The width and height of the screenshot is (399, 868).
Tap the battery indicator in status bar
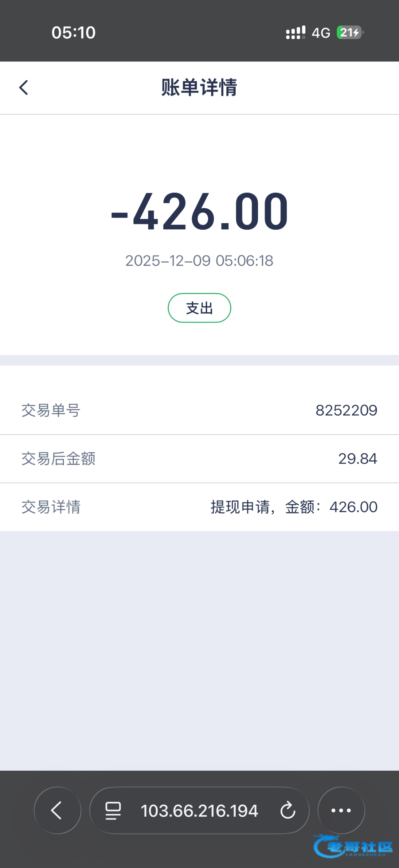[x=349, y=33]
